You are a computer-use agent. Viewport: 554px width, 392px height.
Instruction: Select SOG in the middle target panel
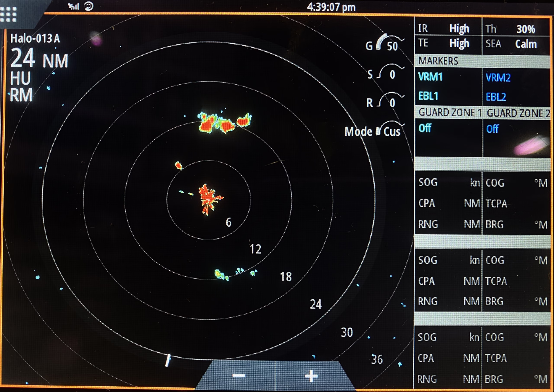click(427, 260)
